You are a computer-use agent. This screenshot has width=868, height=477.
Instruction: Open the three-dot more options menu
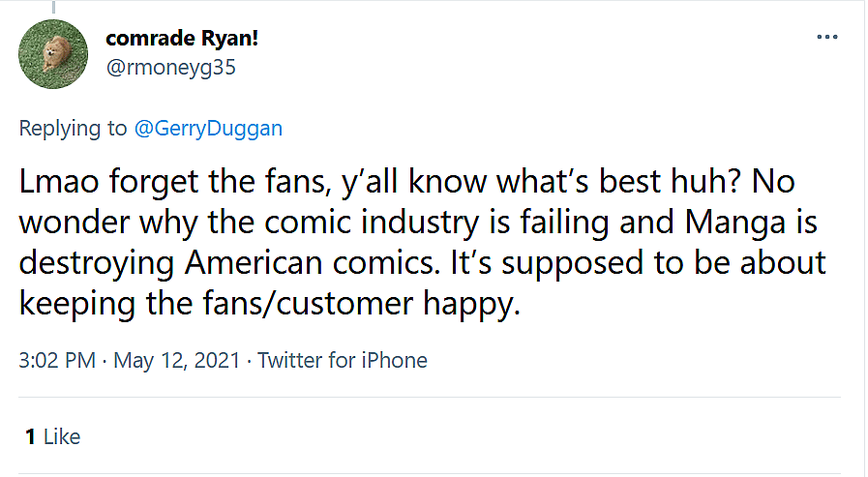[826, 37]
